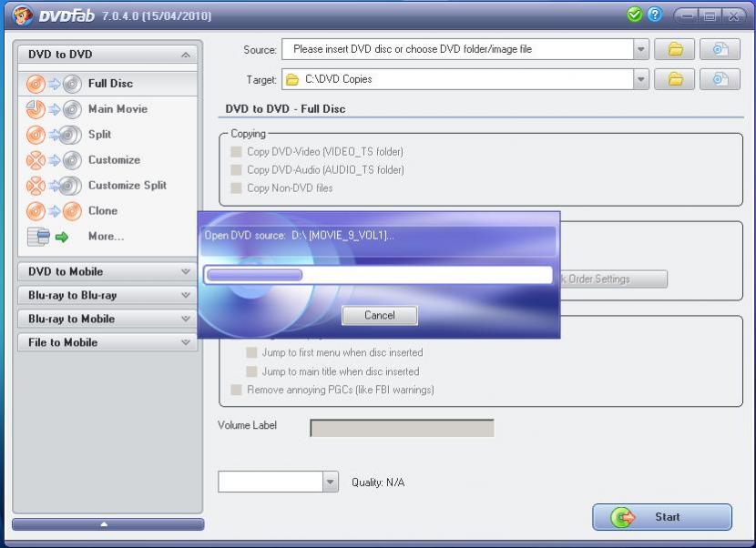Cancel the Open DVD source dialog
This screenshot has width=756, height=548.
(x=379, y=315)
